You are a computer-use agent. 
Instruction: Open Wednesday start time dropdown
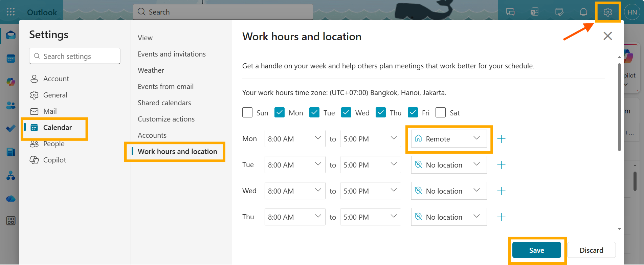(x=295, y=191)
